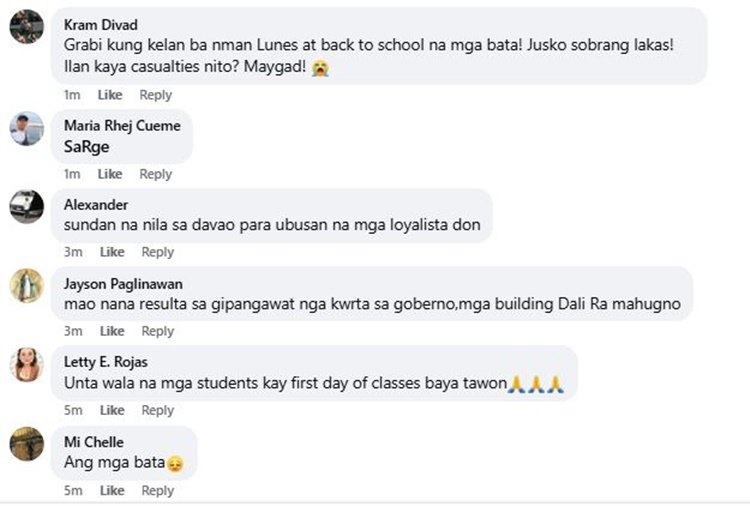Reply to Maria Rhej Cueme's comment
Image resolution: width=750 pixels, height=506 pixels.
click(155, 174)
